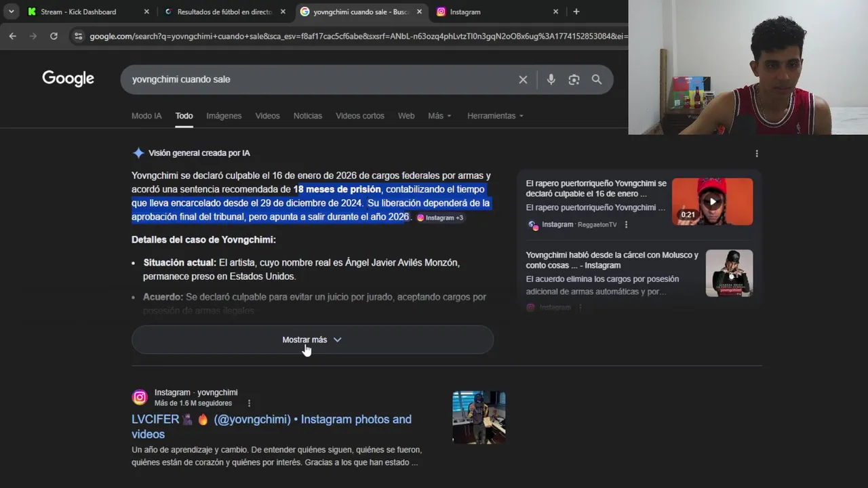Search by image with Lens icon
Image resolution: width=868 pixels, height=488 pixels.
[x=574, y=79]
